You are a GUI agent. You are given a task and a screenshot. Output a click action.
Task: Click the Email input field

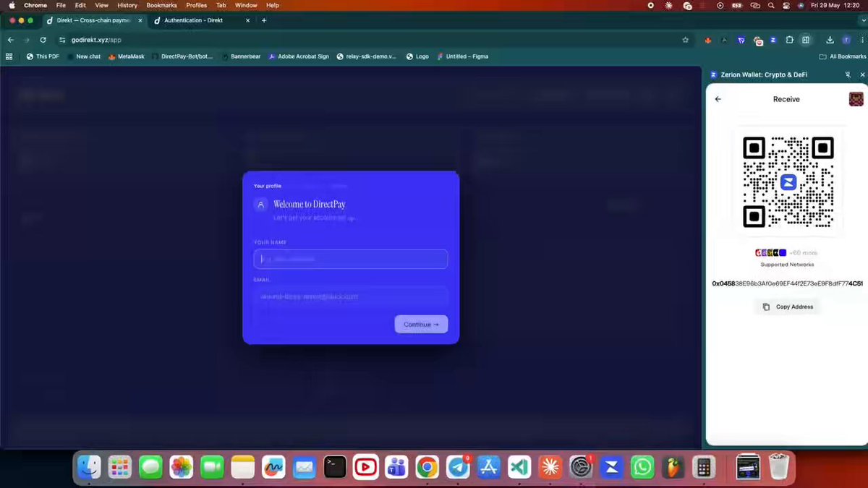pyautogui.click(x=351, y=296)
